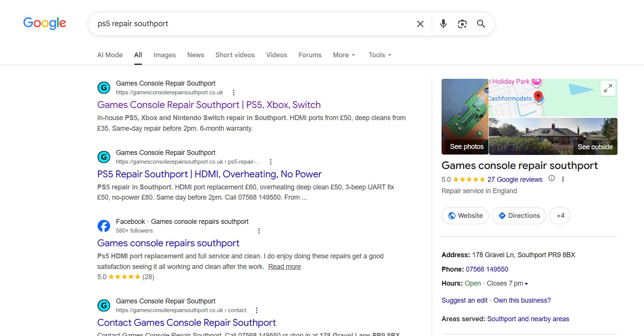Click the Facebook logo icon
This screenshot has height=336, width=644.
[104, 226]
